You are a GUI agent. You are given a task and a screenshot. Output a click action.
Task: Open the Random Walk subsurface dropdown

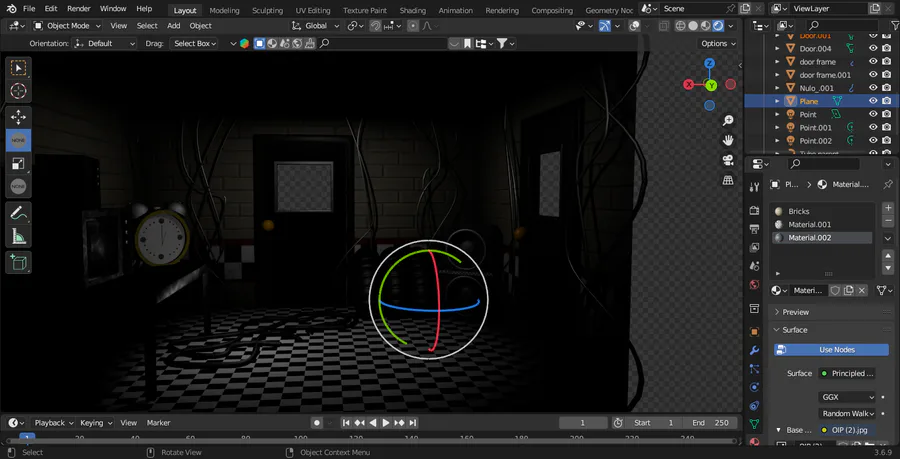pos(847,414)
